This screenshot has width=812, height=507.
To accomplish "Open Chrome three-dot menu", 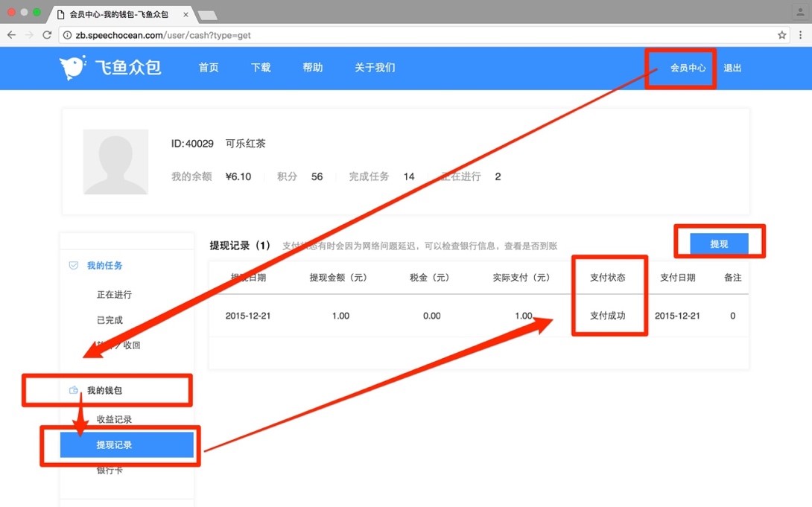I will pyautogui.click(x=801, y=35).
